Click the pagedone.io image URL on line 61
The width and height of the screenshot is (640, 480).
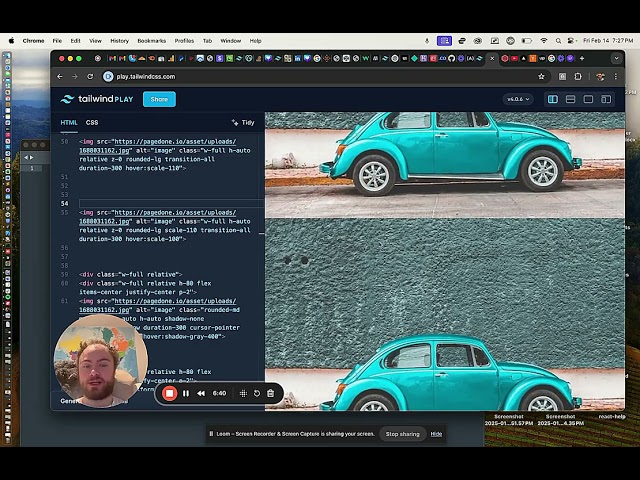(x=158, y=305)
